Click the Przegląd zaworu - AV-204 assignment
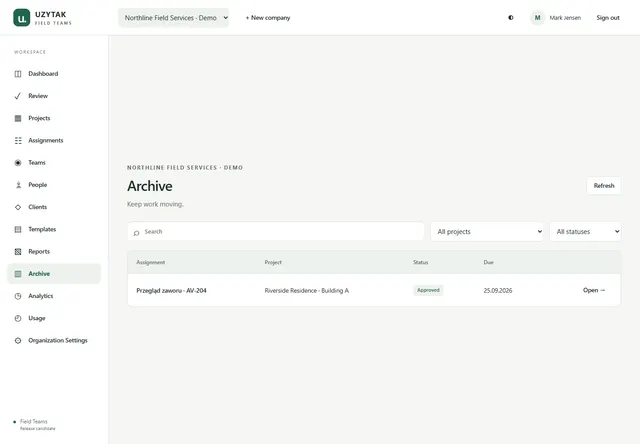This screenshot has width=640, height=444. pyautogui.click(x=171, y=291)
